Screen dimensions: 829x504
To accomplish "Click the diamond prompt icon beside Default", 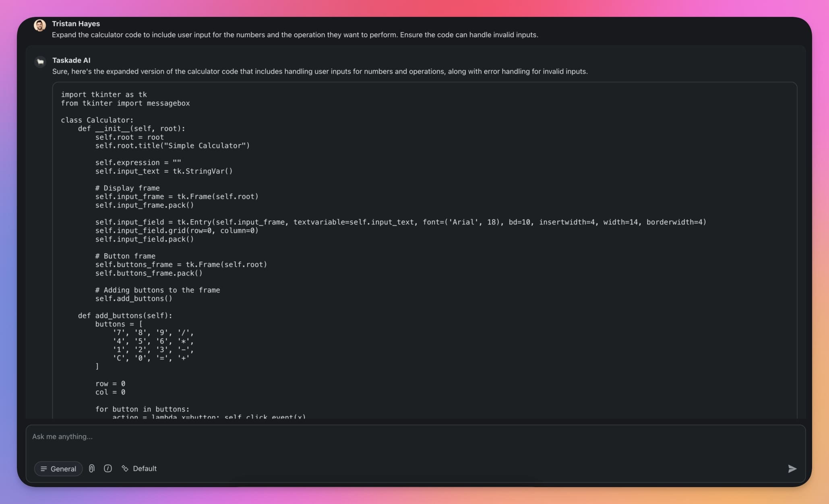I will [x=125, y=469].
